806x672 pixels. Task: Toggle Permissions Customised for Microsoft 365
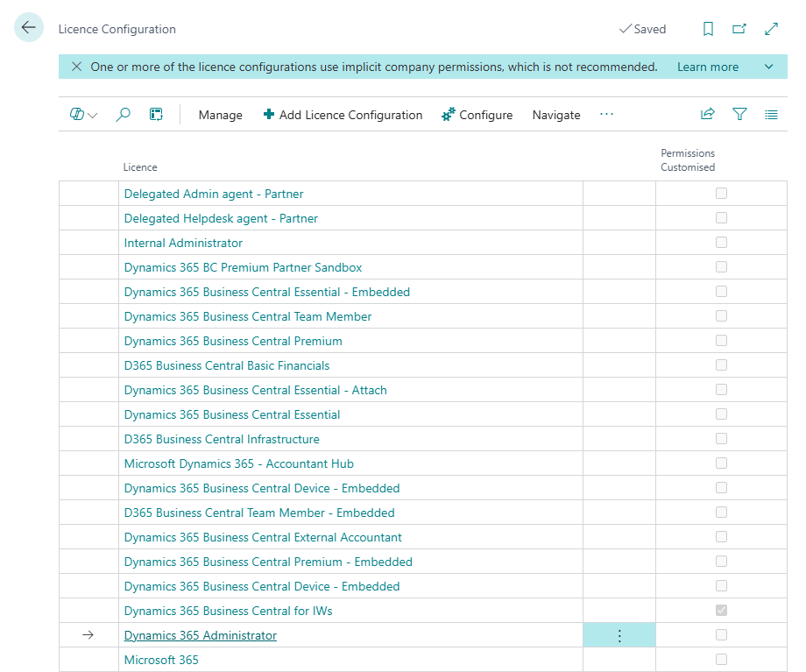[x=721, y=659]
